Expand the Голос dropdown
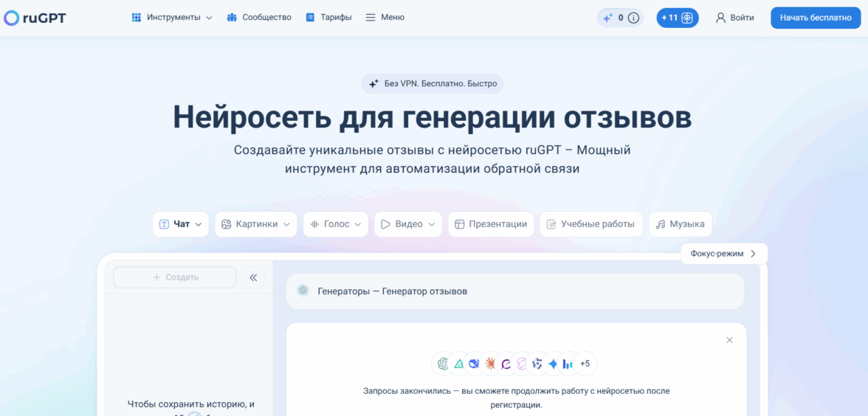868x416 pixels. coord(335,224)
